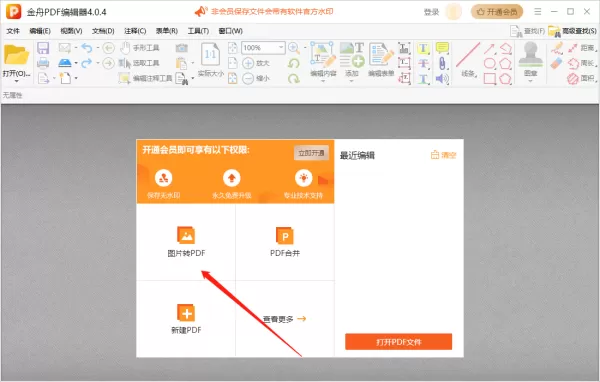600x382 pixels.
Task: Click the 立即开通 button
Action: [x=311, y=153]
